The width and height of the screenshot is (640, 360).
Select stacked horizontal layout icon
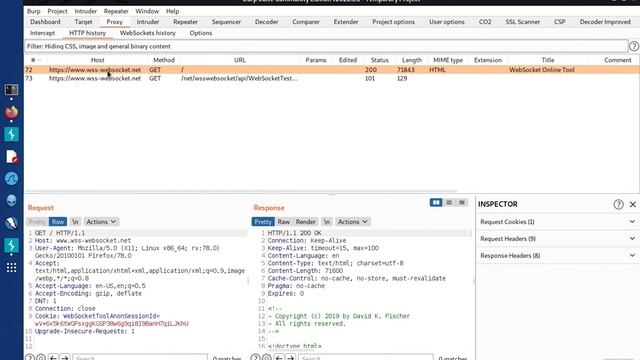click(449, 202)
